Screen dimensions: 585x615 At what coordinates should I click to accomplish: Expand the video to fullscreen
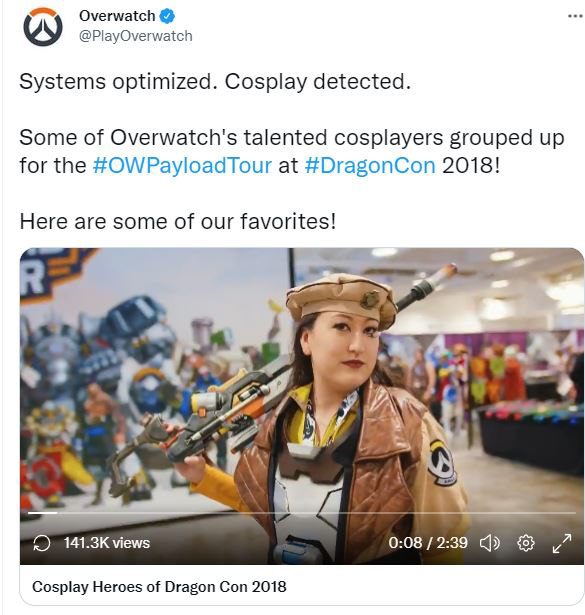tap(562, 543)
